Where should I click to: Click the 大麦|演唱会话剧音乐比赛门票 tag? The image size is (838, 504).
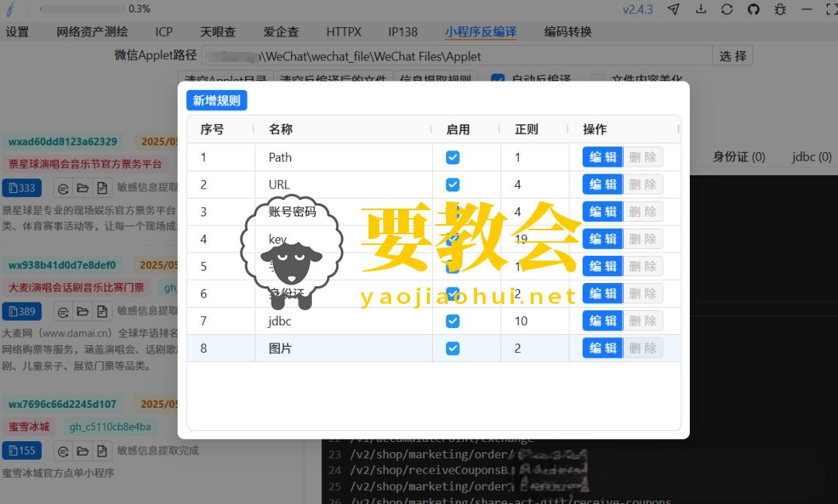76,287
